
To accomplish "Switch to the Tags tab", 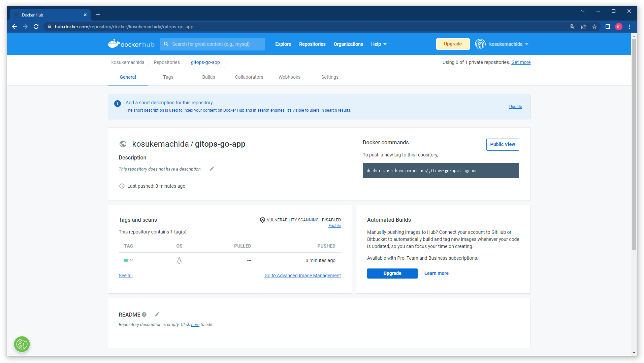I will click(168, 77).
